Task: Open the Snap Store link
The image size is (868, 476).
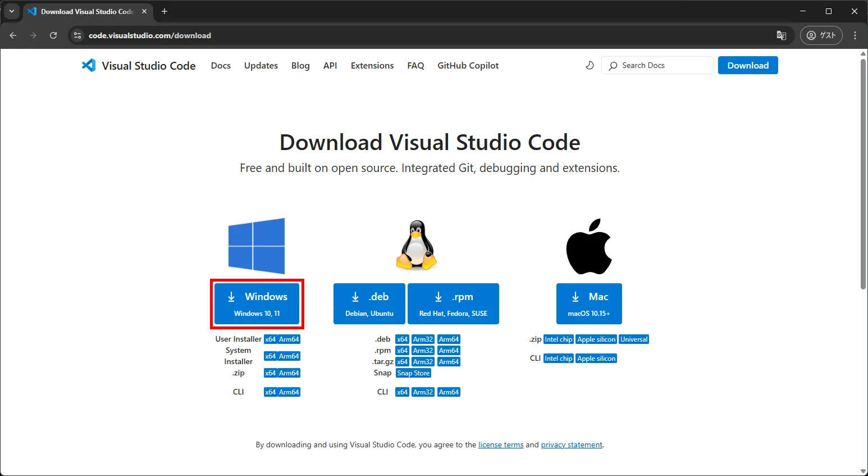Action: [413, 373]
